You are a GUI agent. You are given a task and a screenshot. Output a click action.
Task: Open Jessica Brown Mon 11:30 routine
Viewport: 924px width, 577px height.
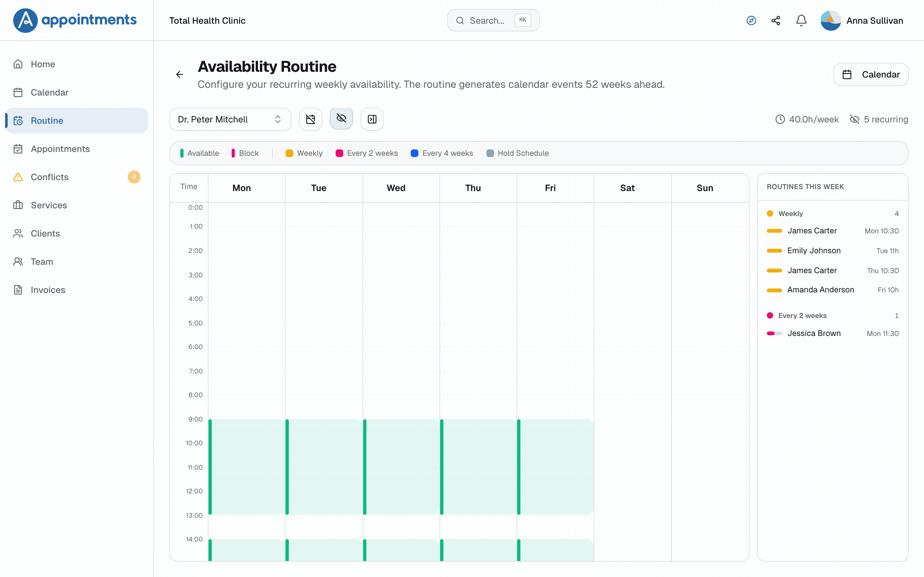[x=832, y=333]
